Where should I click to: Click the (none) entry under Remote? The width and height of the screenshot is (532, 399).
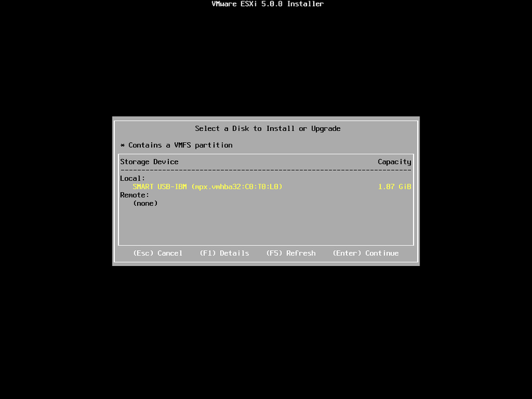(145, 203)
